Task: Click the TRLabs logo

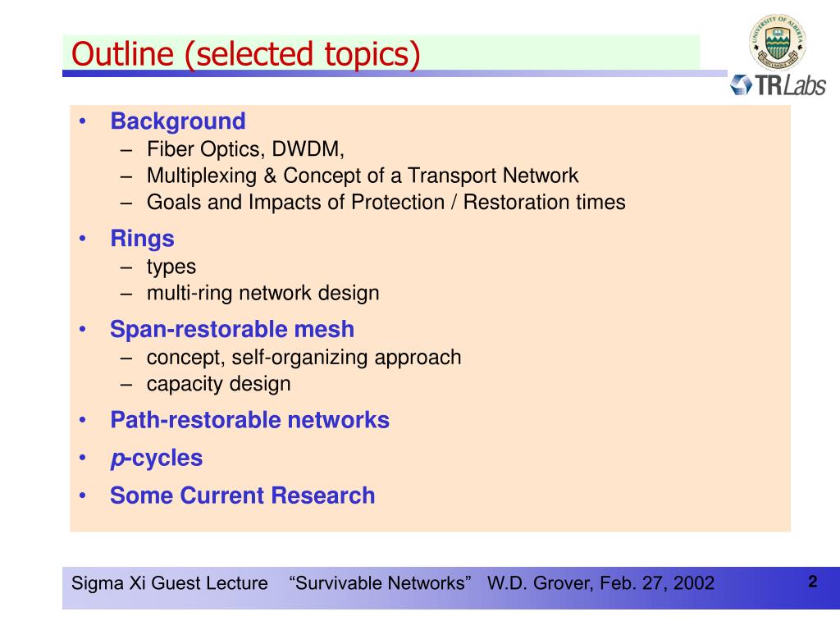Action: coord(778,85)
